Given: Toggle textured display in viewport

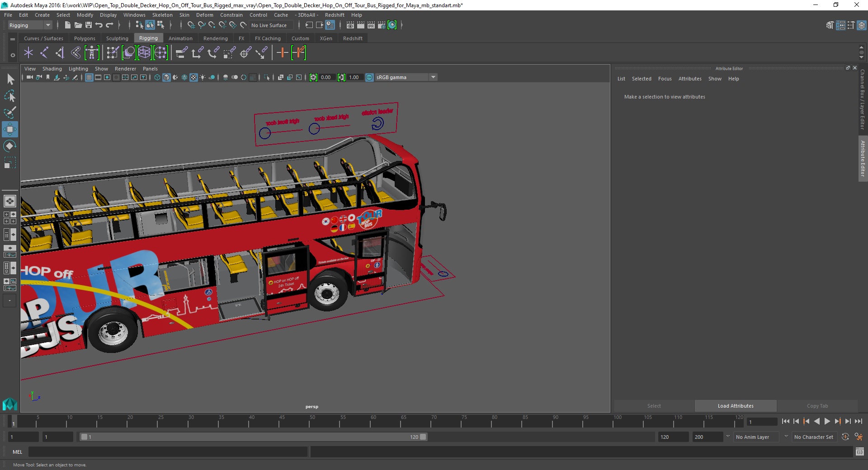Looking at the screenshot, I should (x=193, y=77).
